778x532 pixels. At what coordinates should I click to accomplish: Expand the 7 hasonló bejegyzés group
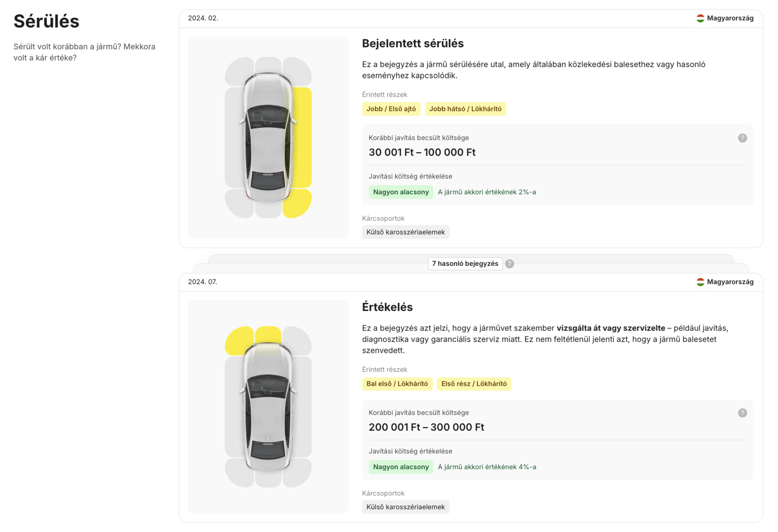tap(465, 264)
